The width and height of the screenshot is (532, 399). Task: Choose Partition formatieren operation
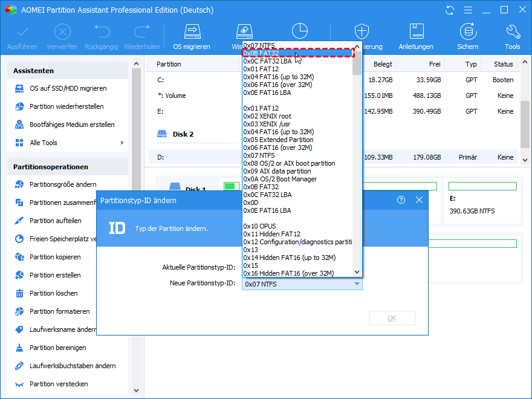(x=59, y=311)
